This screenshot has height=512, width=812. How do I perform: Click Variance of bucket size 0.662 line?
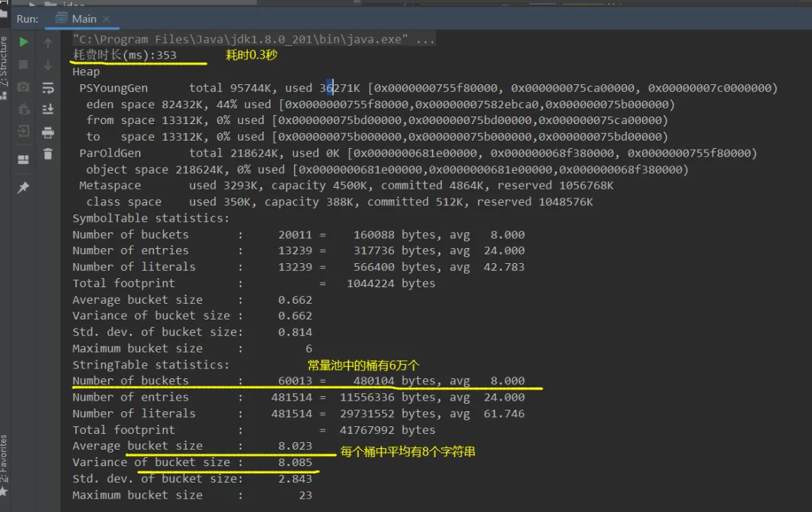tap(192, 316)
